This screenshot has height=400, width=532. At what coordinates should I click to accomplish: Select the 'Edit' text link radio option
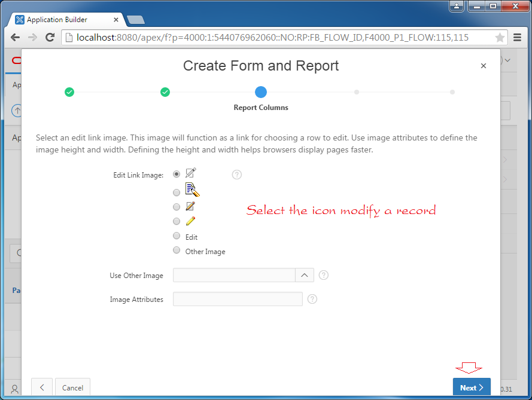point(177,236)
